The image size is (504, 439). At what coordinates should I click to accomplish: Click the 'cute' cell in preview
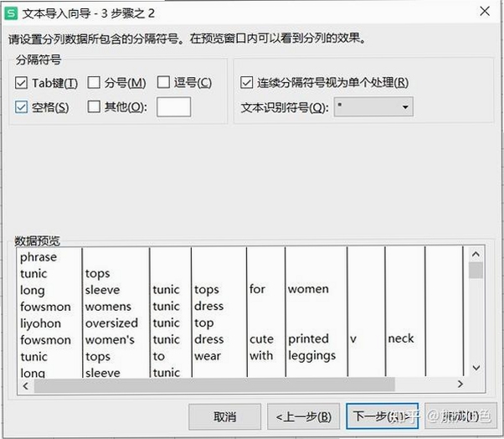coord(262,339)
